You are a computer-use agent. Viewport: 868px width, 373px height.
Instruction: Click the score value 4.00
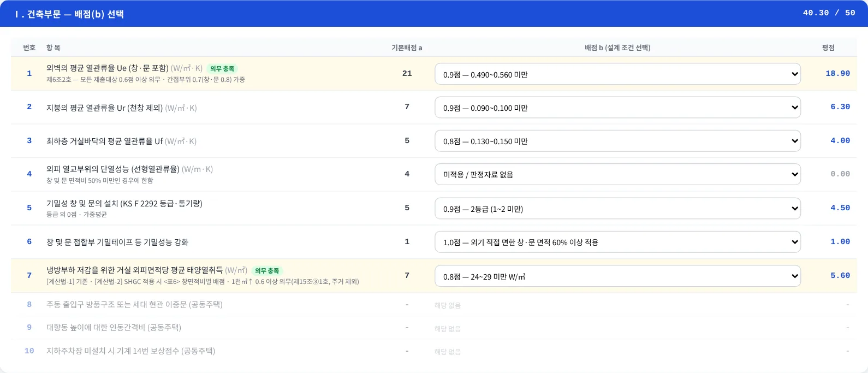point(840,140)
